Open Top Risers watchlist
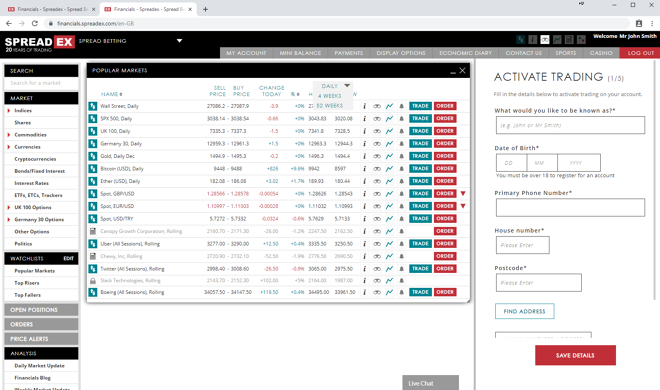This screenshot has width=660, height=390. [x=27, y=283]
